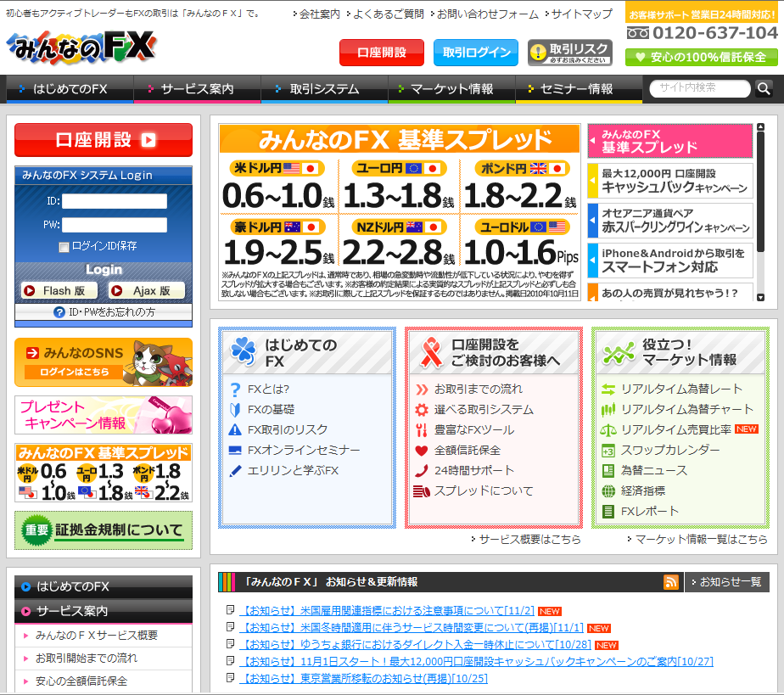Collapse the サービス案内 sidebar section
Image resolution: width=784 pixels, height=695 pixels.
104,611
